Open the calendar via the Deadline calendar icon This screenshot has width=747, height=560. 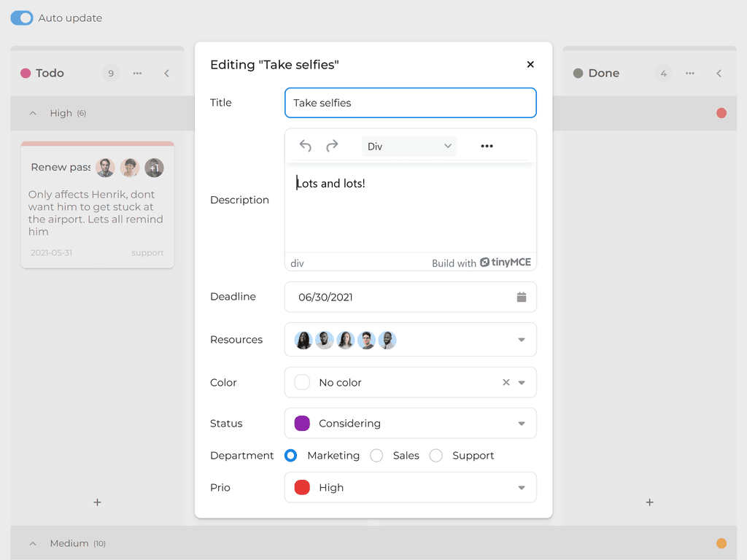coord(521,297)
